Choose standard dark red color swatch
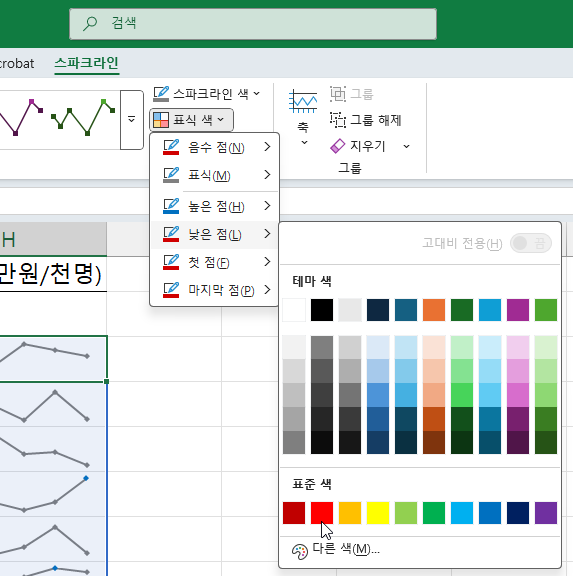Screen dimensions: 573x576 tap(294, 513)
